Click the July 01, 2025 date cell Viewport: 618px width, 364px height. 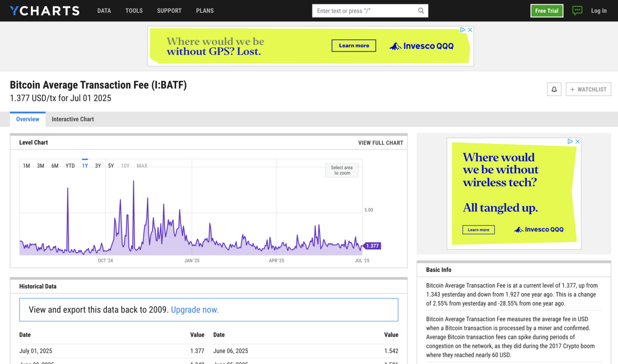click(x=36, y=351)
